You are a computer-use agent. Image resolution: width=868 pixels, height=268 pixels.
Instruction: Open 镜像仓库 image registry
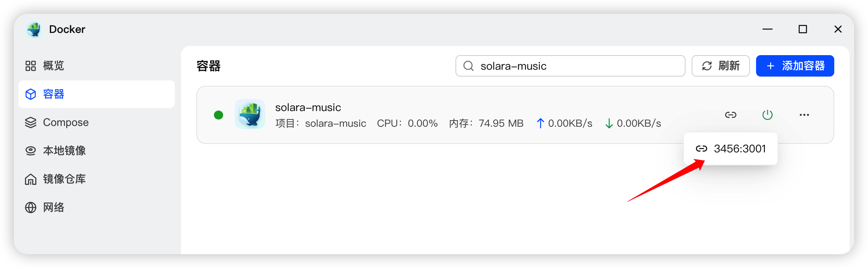click(x=64, y=179)
